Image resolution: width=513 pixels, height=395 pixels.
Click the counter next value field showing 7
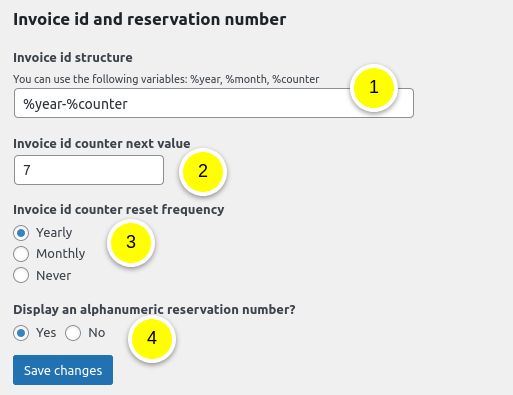[x=89, y=170]
